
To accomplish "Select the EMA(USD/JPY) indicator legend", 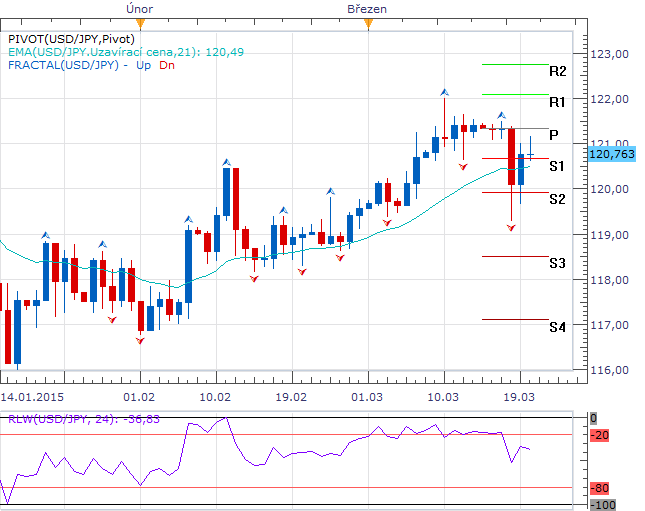I will coord(125,52).
